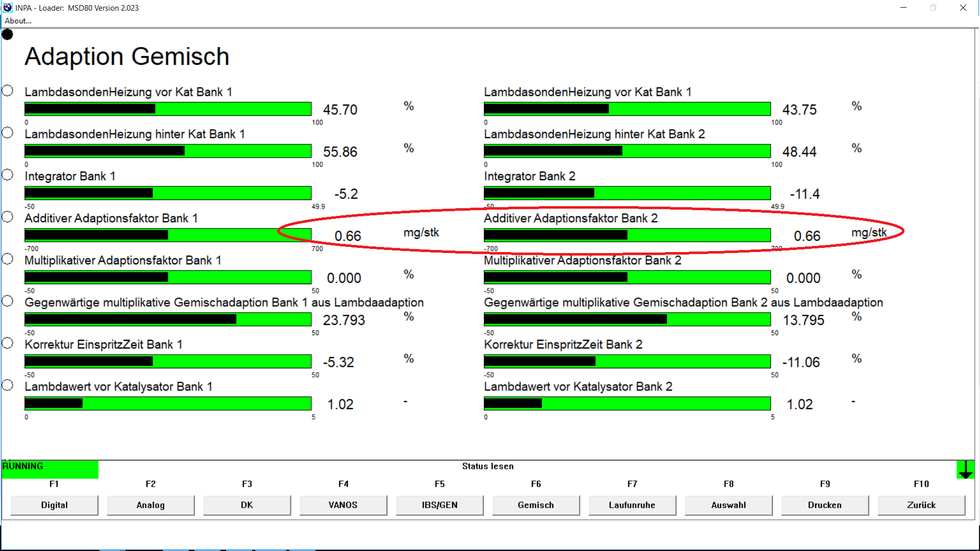This screenshot has width=980, height=551.
Task: Click the IBS/GEN button
Action: tap(439, 505)
